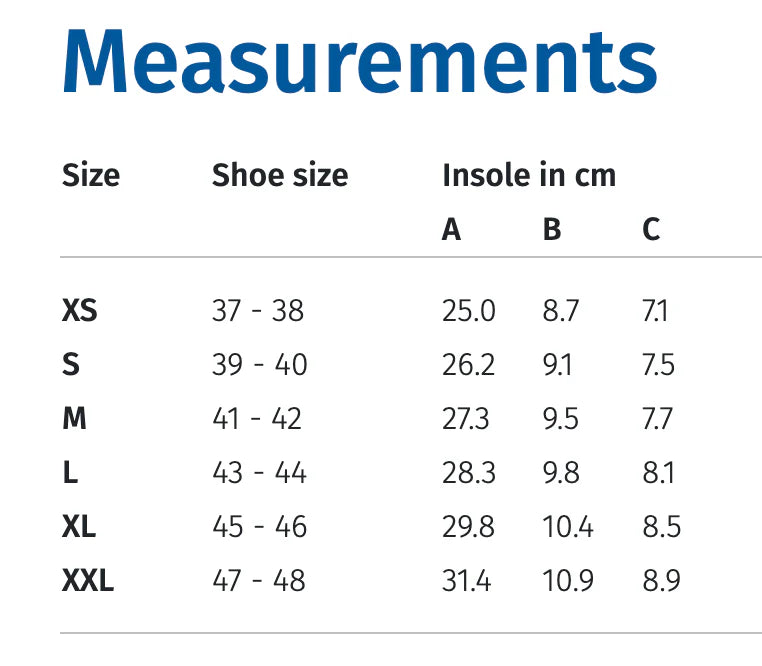Click the XS size row label
Image resolution: width=762 pixels, height=666 pixels.
80,311
